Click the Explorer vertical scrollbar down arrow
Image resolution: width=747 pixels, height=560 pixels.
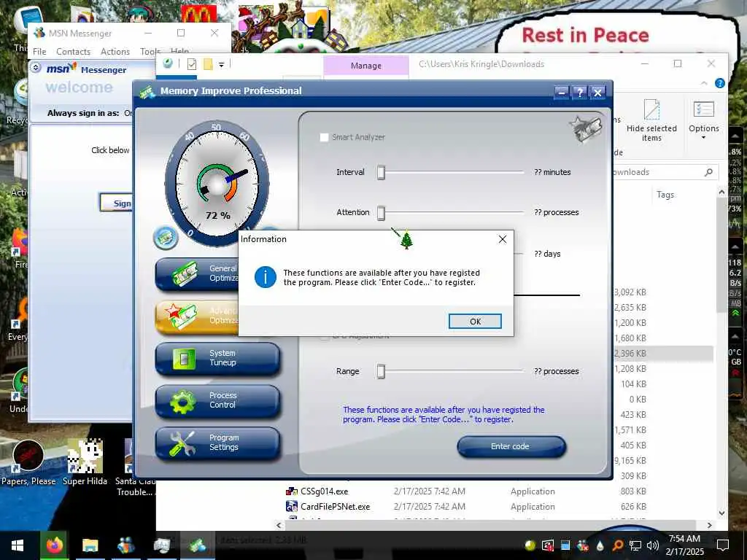click(x=721, y=513)
